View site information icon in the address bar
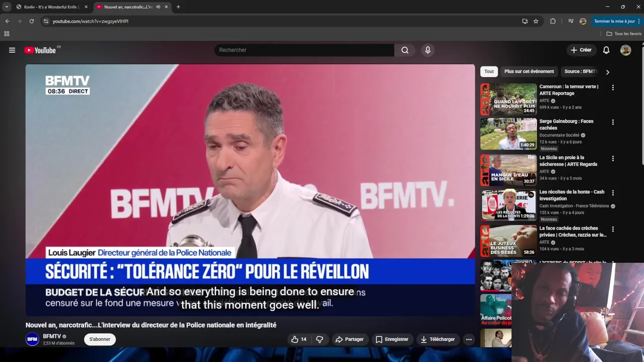The image size is (644, 362). [46, 21]
